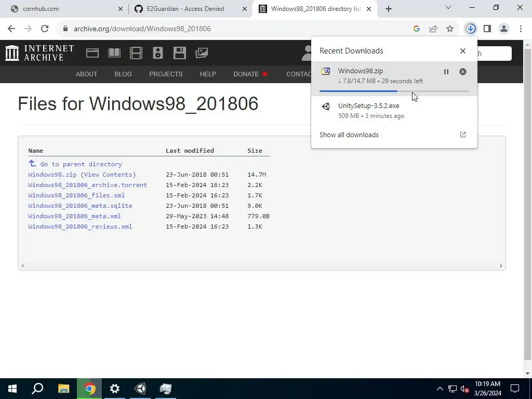Click the muted volume tray icon
Screen dimensions: 532x399
coord(465,389)
